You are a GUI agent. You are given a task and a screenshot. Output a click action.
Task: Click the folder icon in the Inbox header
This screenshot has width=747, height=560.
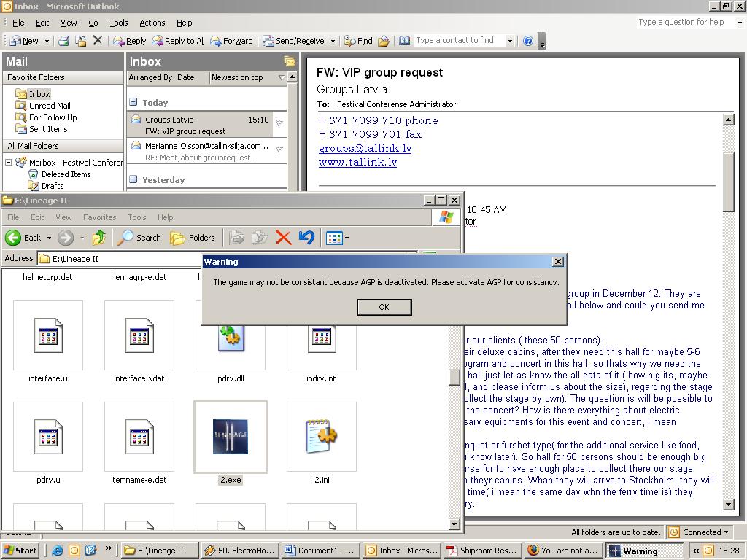[x=289, y=61]
